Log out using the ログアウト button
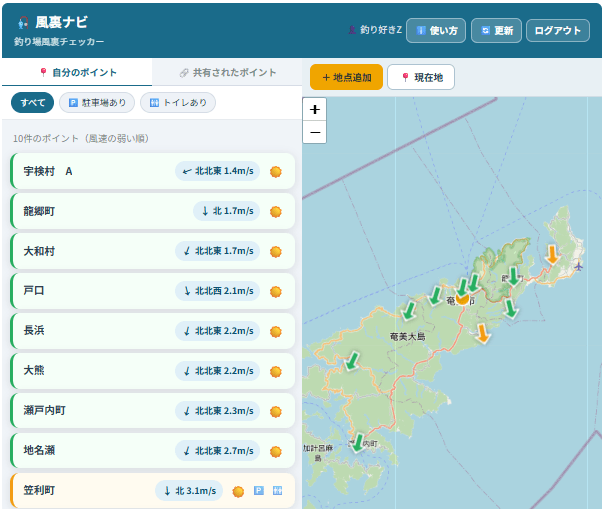606x509 pixels. click(557, 31)
